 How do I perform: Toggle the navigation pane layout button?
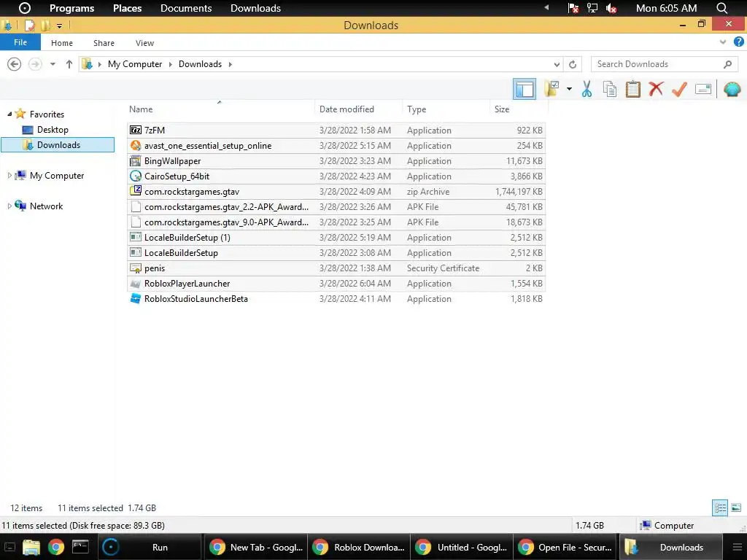point(525,89)
